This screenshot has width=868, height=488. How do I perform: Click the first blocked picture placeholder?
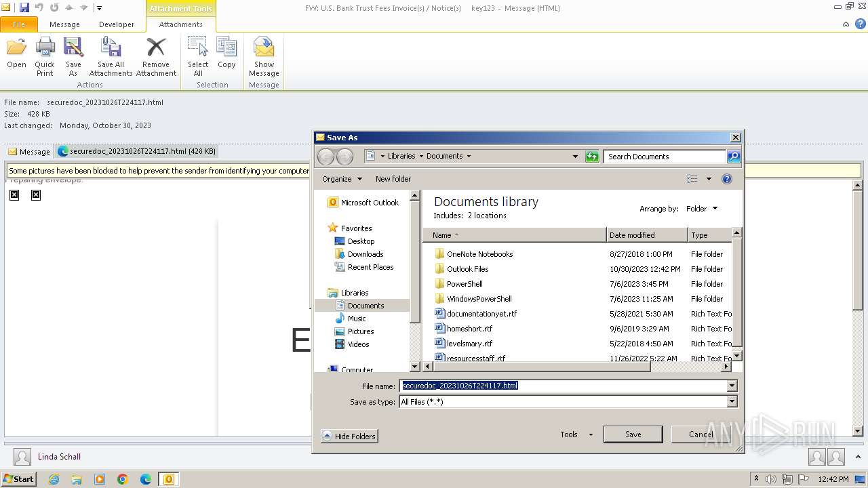point(14,195)
